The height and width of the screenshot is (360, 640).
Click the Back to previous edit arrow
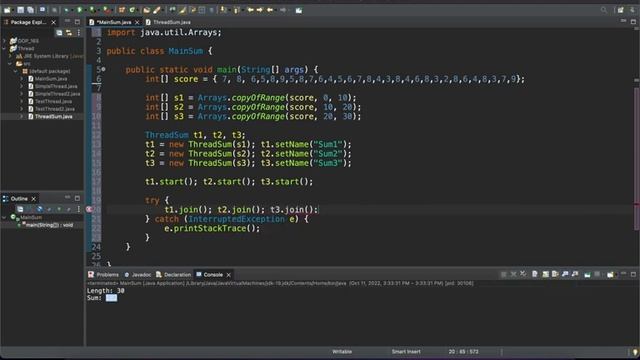click(250, 10)
